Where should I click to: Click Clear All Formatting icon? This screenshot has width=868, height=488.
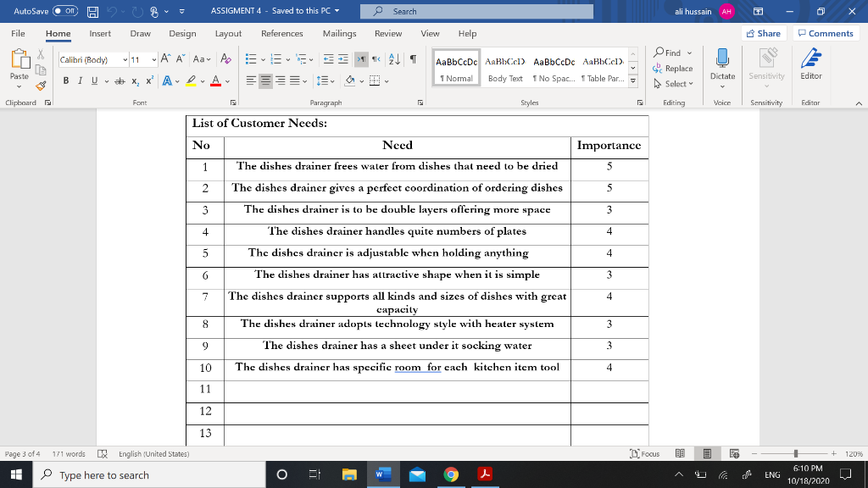point(225,58)
